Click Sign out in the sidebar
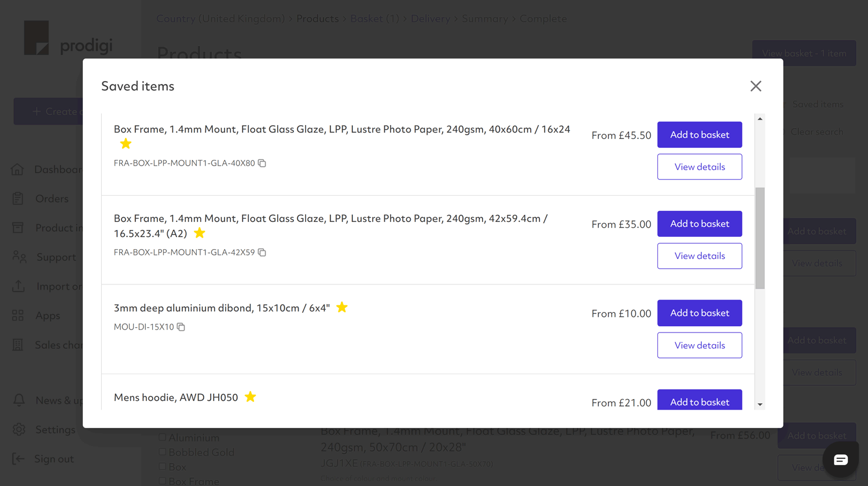Image resolution: width=868 pixels, height=486 pixels. 18,459
